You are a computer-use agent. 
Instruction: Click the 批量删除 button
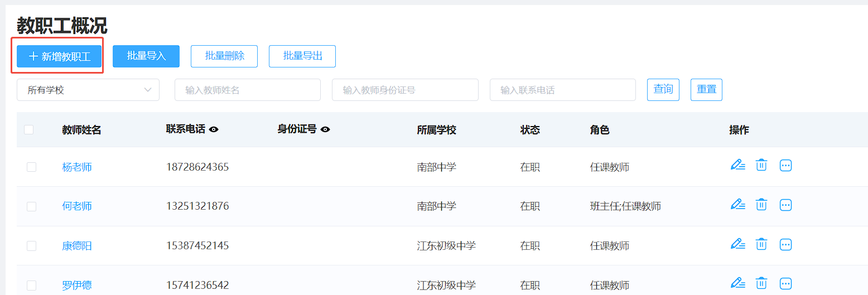[224, 56]
